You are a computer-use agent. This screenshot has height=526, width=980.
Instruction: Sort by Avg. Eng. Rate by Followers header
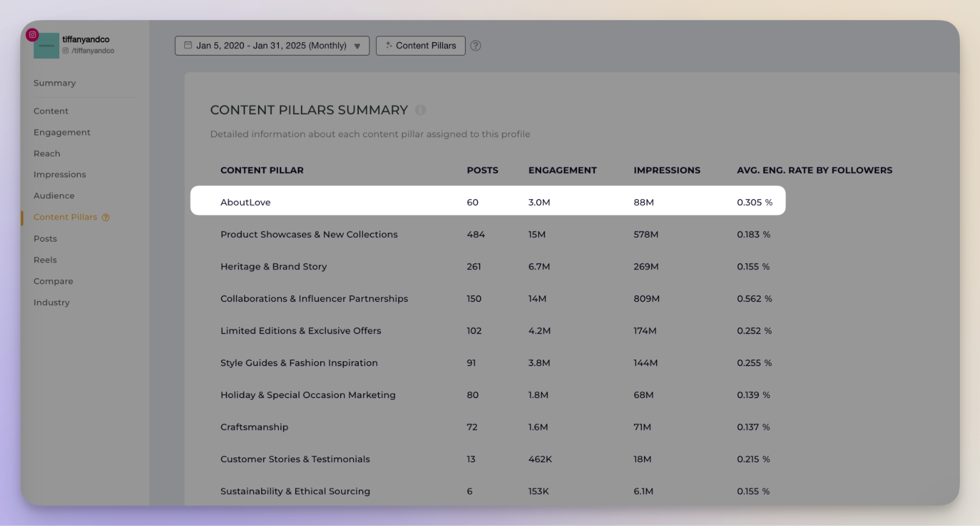pyautogui.click(x=814, y=170)
